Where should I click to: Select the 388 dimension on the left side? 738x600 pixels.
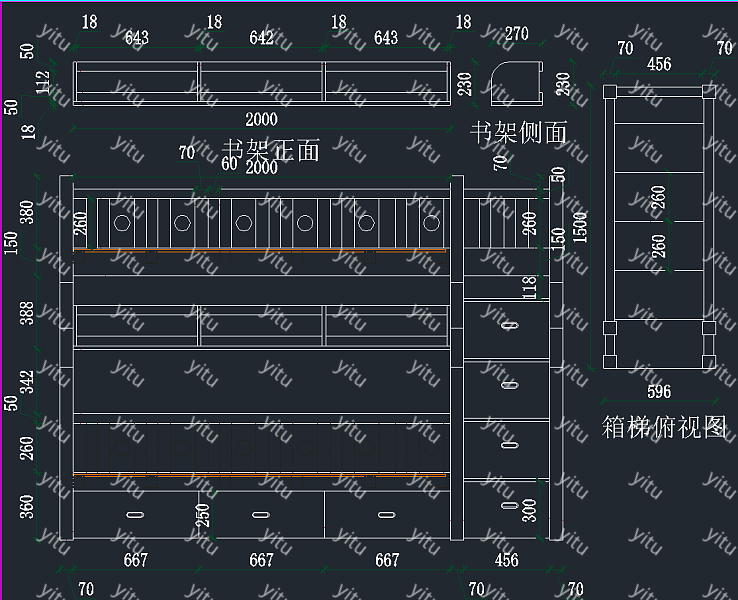(27, 317)
